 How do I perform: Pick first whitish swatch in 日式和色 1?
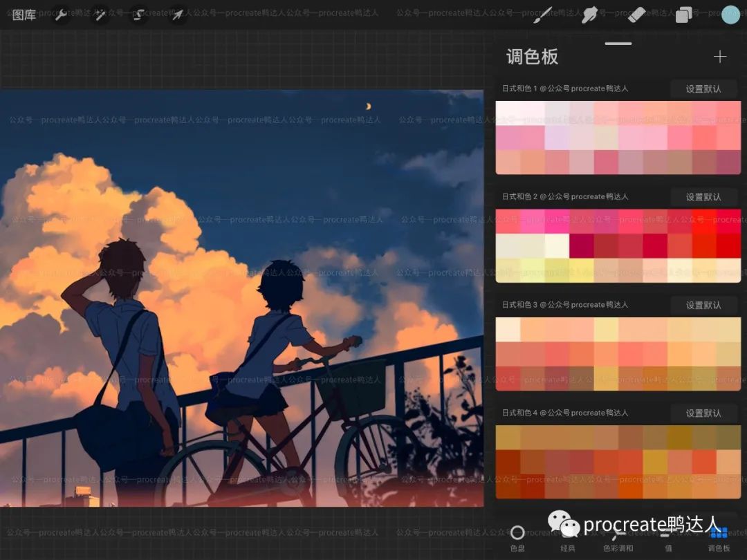[508, 113]
